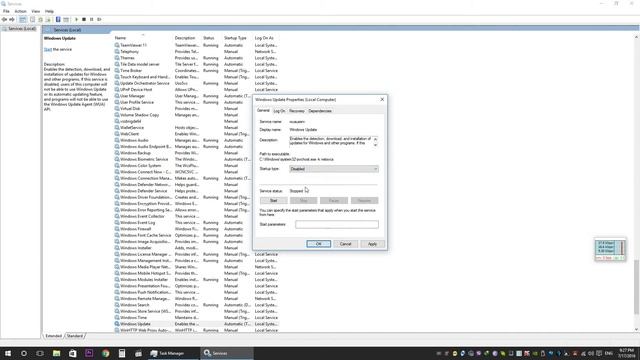
Task: Open the blue Help toolbar icon
Action: [58, 19]
